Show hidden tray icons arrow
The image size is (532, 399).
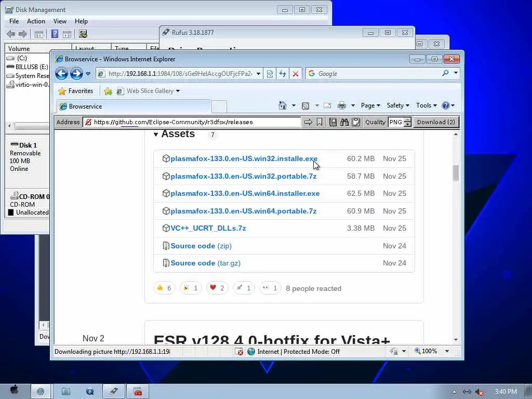coord(454,392)
